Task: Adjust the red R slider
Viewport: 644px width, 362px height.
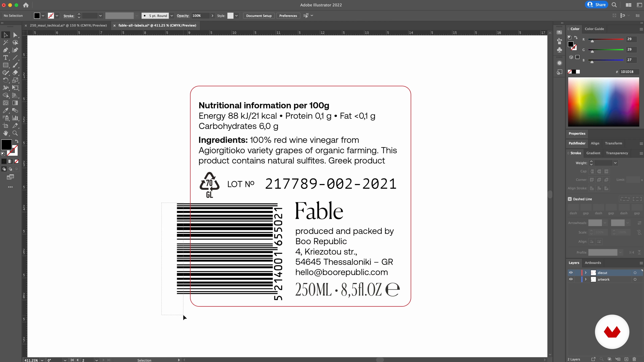Action: pos(592,41)
